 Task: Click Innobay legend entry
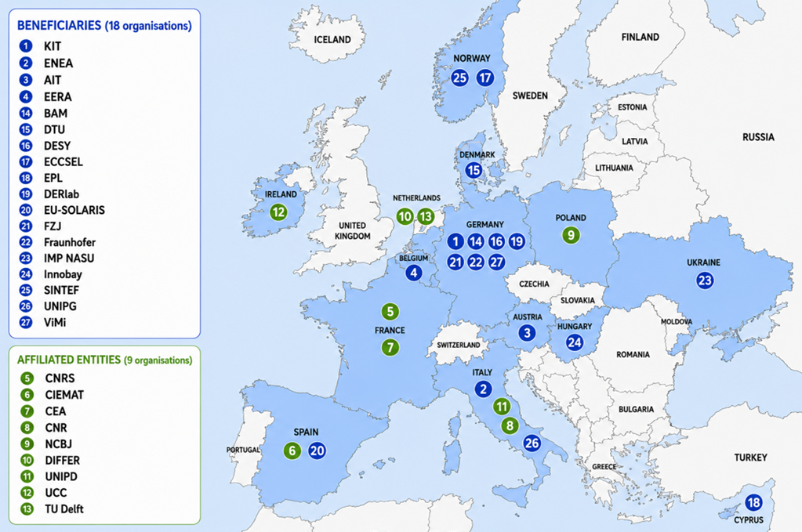[x=63, y=274]
